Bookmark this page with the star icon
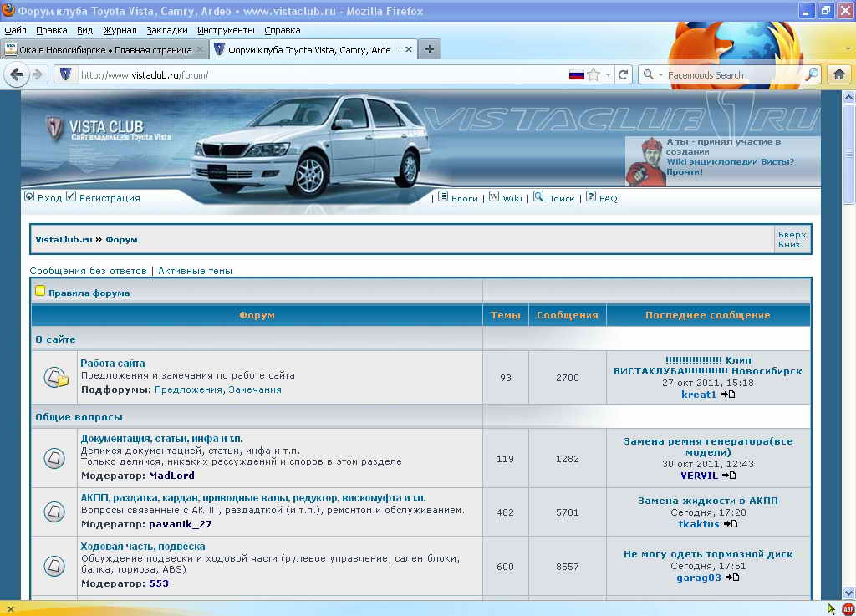 coord(594,74)
